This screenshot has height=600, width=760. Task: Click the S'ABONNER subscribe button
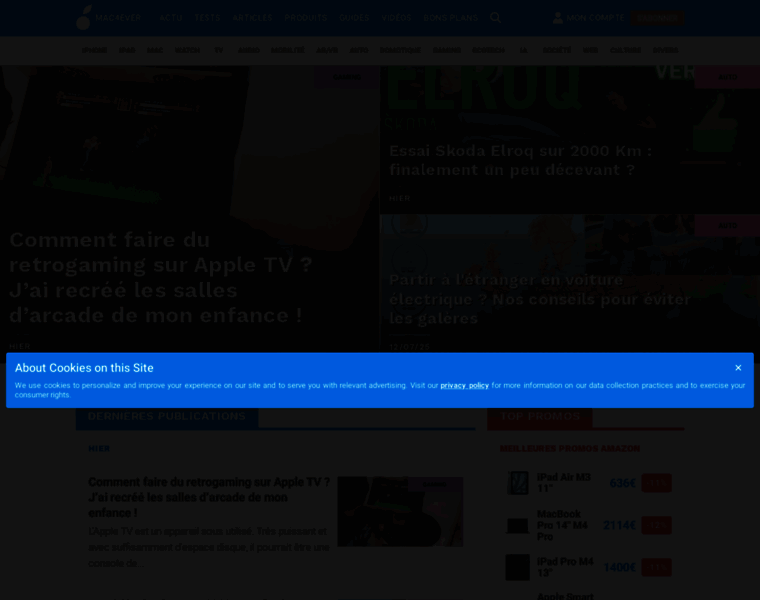[657, 18]
